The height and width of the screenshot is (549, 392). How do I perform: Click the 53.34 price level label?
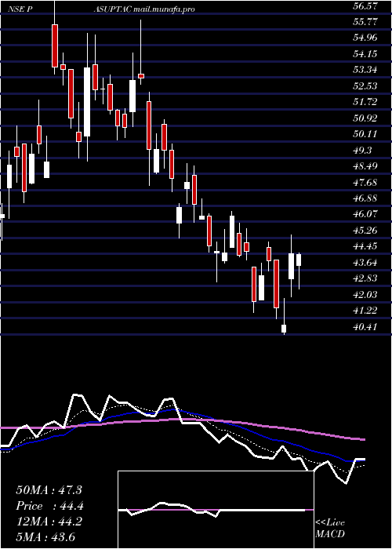click(366, 70)
